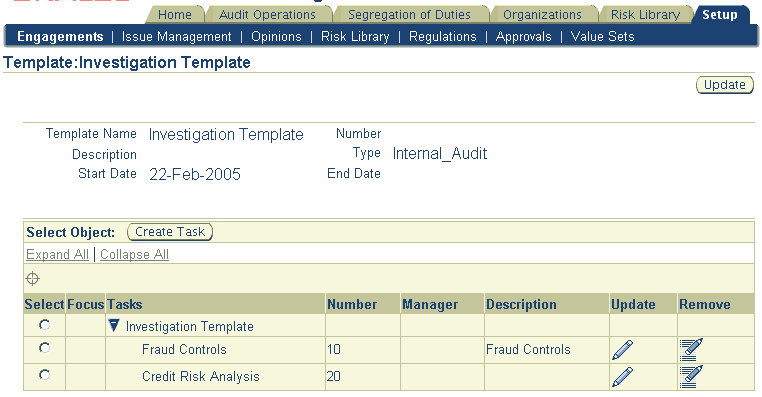Click the Fraud Controls task name
The width and height of the screenshot is (762, 397).
[184, 350]
